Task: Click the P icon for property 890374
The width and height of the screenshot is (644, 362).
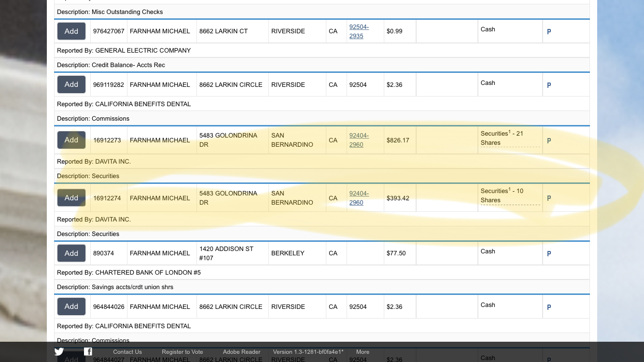Action: 549,253
